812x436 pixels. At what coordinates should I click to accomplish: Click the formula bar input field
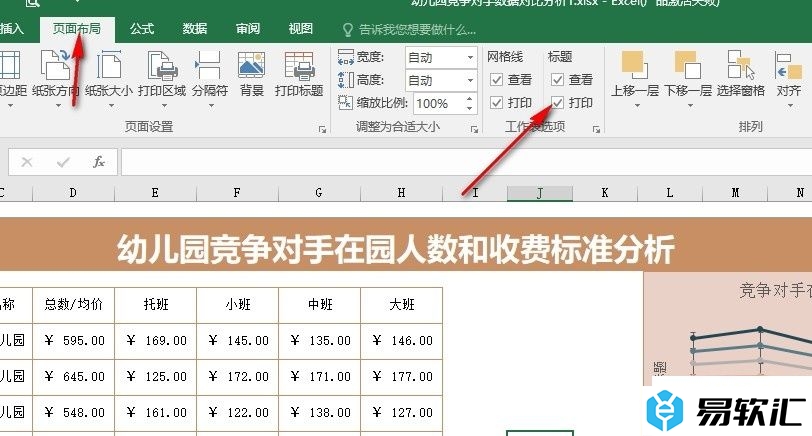tap(460, 162)
